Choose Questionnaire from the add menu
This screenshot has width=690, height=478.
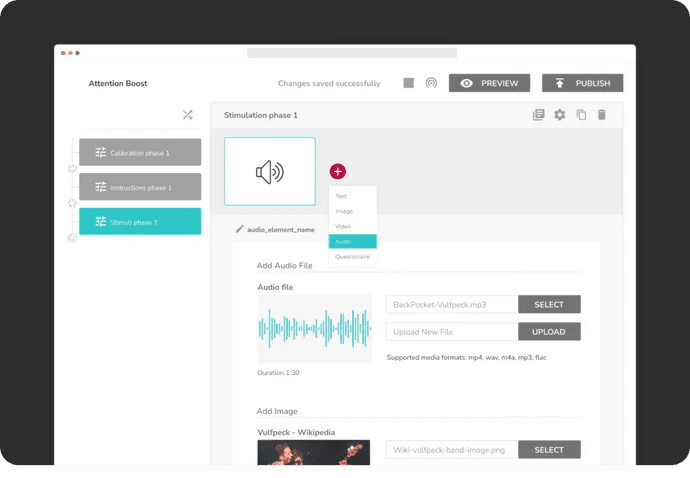352,257
